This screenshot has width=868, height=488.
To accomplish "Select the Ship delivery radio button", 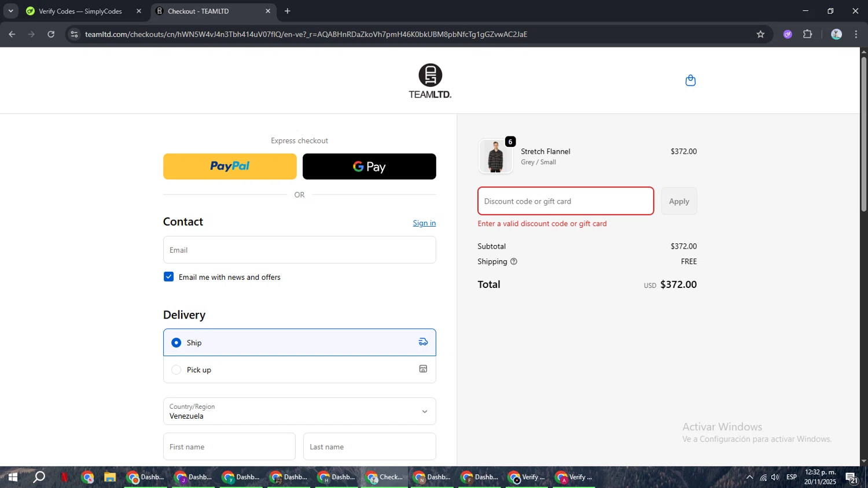I will 176,342.
